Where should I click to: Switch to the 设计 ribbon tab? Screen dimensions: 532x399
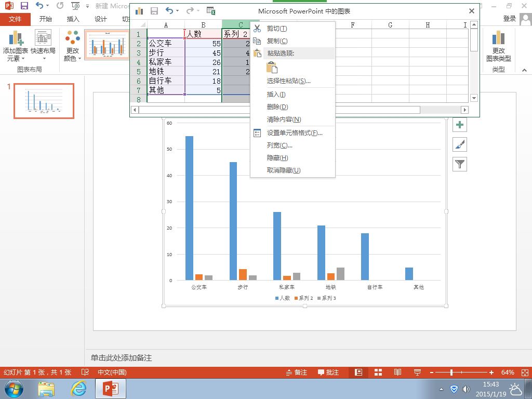100,19
